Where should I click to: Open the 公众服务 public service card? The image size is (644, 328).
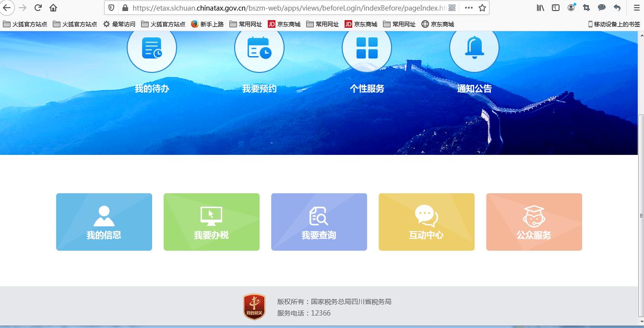pyautogui.click(x=534, y=222)
